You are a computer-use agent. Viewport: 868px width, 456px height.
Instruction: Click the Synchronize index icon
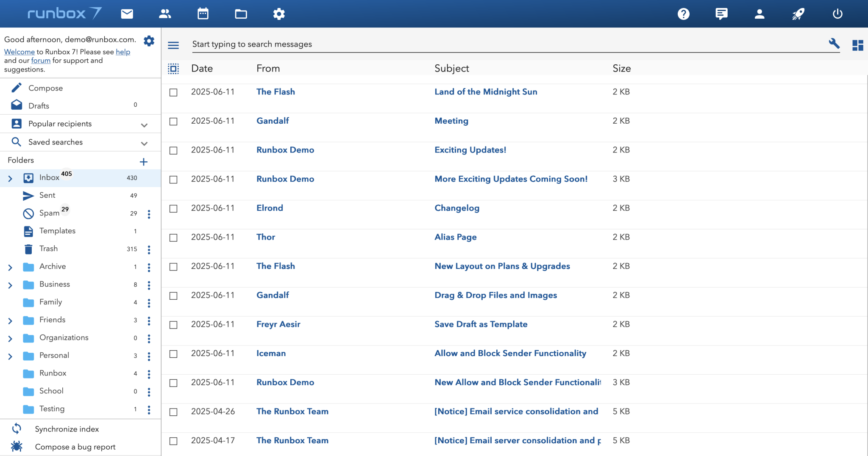point(17,428)
